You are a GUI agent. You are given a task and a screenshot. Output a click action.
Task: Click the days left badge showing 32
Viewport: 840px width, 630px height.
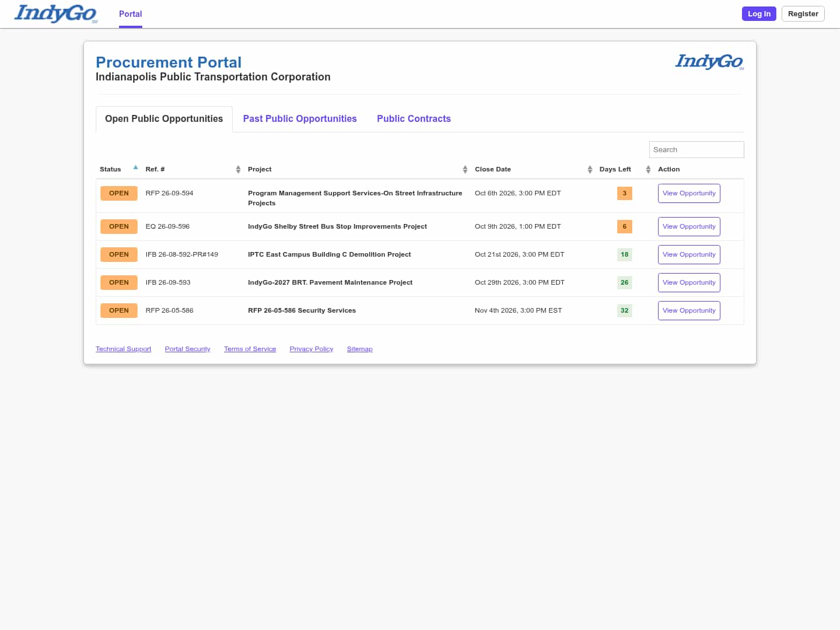pos(624,310)
